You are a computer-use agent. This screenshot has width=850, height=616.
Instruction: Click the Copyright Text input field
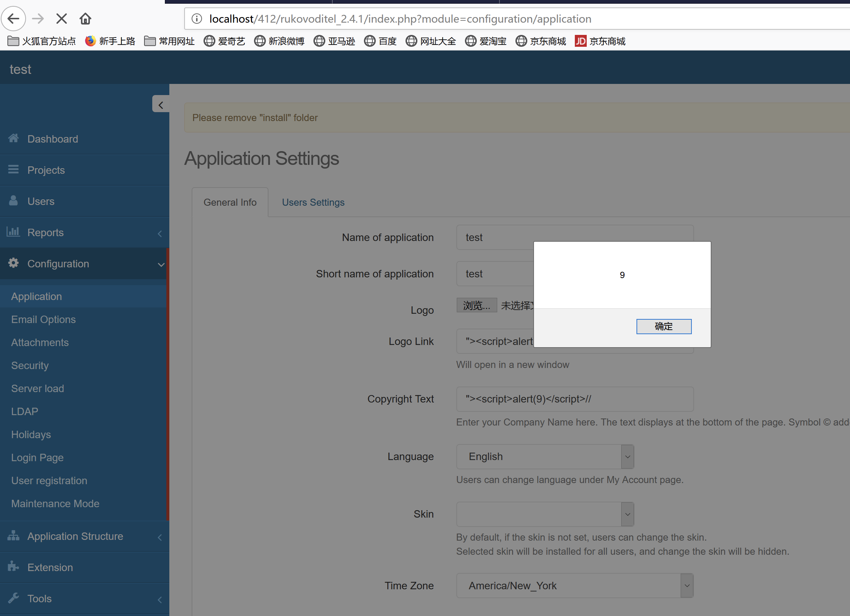point(574,399)
